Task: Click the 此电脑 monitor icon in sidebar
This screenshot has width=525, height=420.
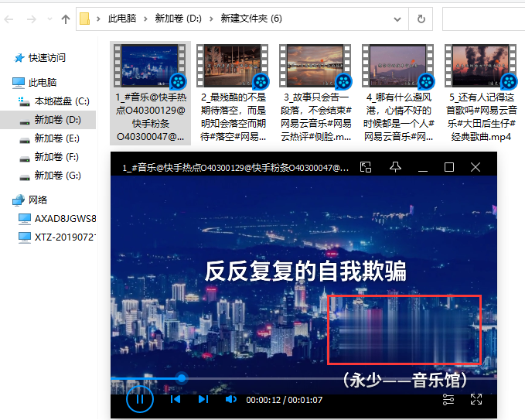Action: 19,83
